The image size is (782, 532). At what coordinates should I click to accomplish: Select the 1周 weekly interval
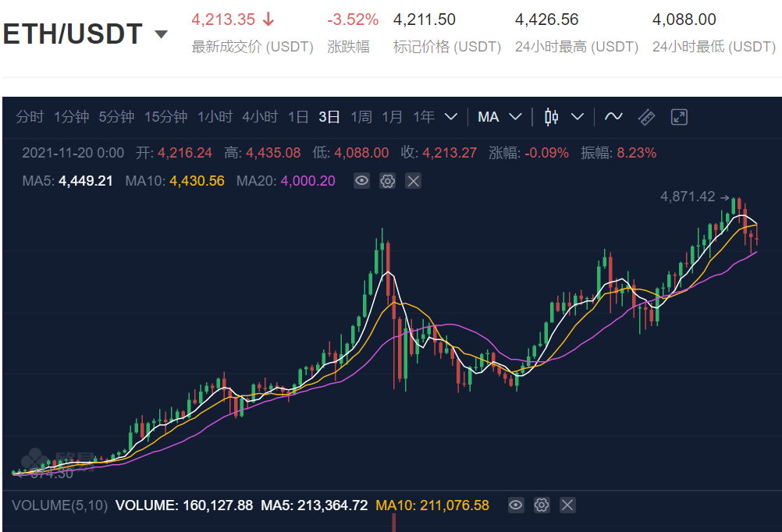361,117
